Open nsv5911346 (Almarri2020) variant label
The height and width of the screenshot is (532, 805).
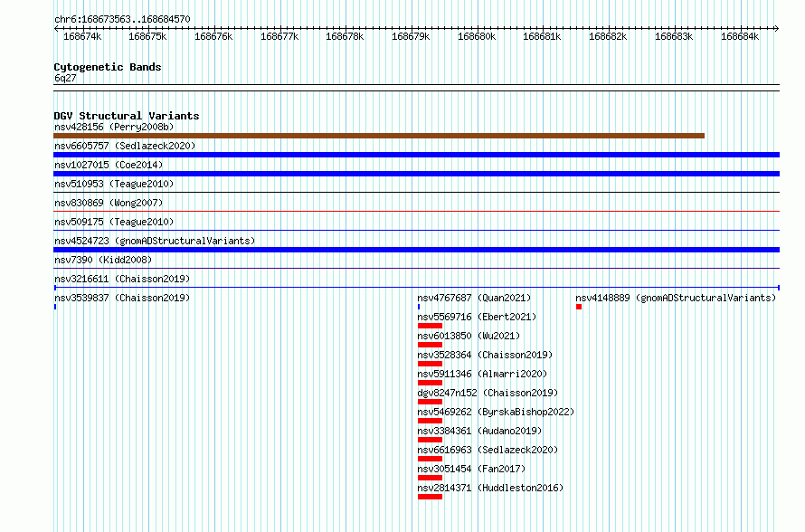(x=482, y=374)
